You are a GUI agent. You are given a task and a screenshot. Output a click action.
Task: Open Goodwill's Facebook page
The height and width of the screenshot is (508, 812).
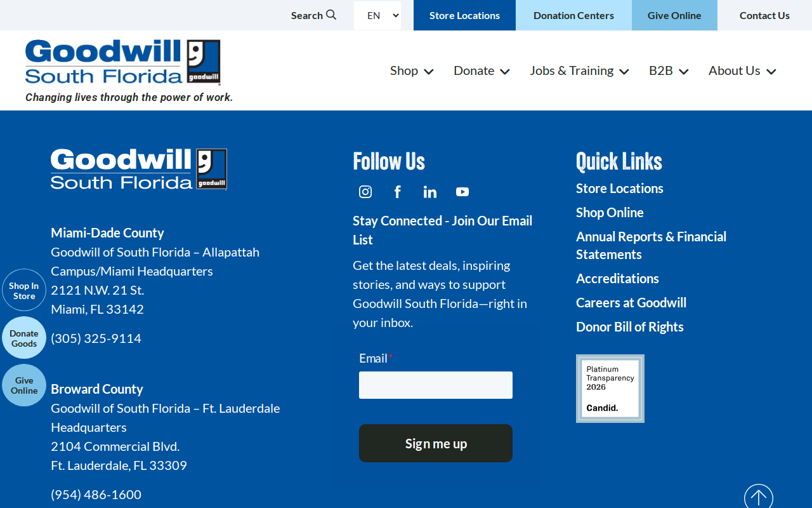(398, 192)
